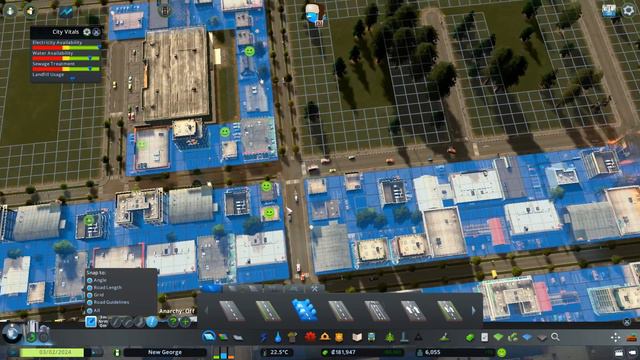Select the highlighted blue road thumbnail
640x360 pixels.
tap(304, 310)
